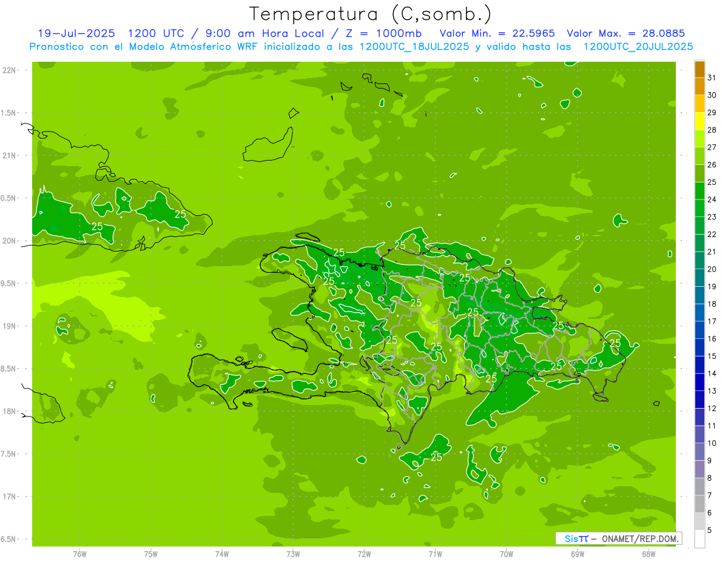Pick the gray color bar segment between 6 and 7

pyautogui.click(x=699, y=504)
